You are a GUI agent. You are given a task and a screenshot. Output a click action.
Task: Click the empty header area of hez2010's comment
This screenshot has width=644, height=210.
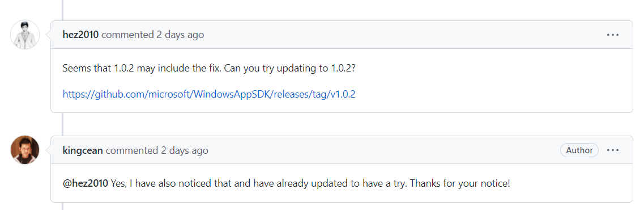click(404, 35)
